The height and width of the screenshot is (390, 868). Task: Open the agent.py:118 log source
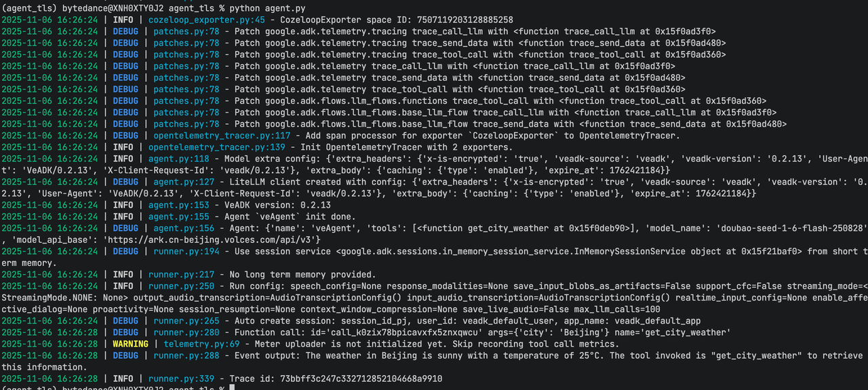(178, 159)
